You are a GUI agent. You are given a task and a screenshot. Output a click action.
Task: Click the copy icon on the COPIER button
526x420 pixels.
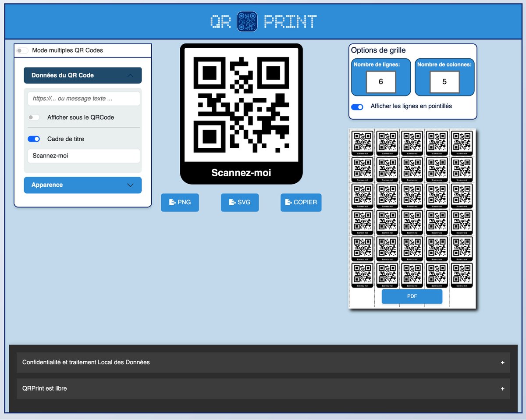pos(288,202)
